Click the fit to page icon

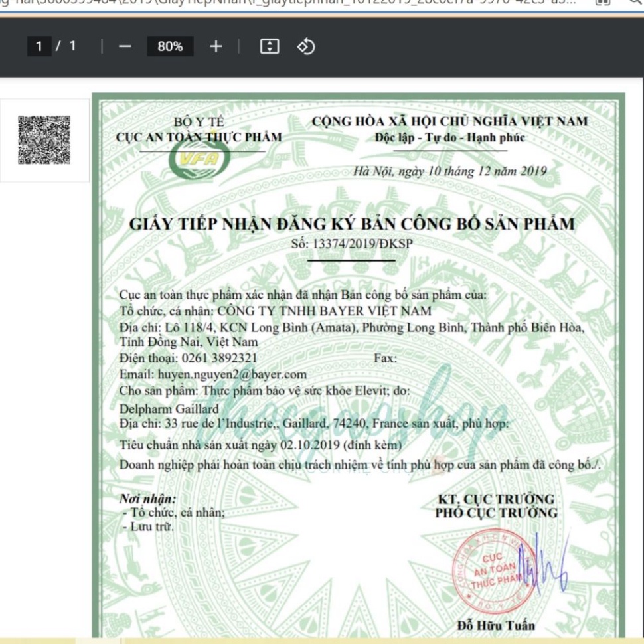point(270,46)
